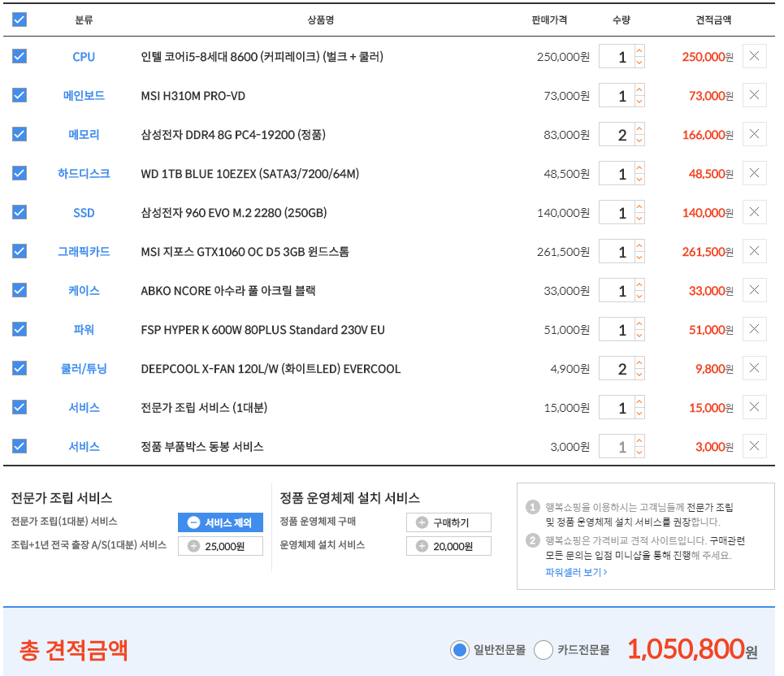Increase the memory quantity with up arrow
This screenshot has height=676, width=784.
click(x=639, y=129)
